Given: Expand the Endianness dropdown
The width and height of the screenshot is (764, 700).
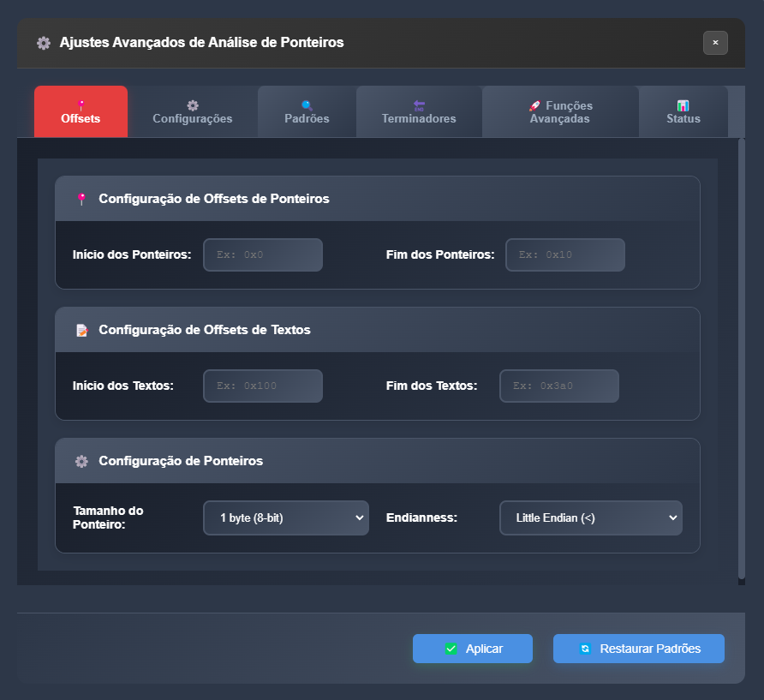Looking at the screenshot, I should tap(590, 518).
